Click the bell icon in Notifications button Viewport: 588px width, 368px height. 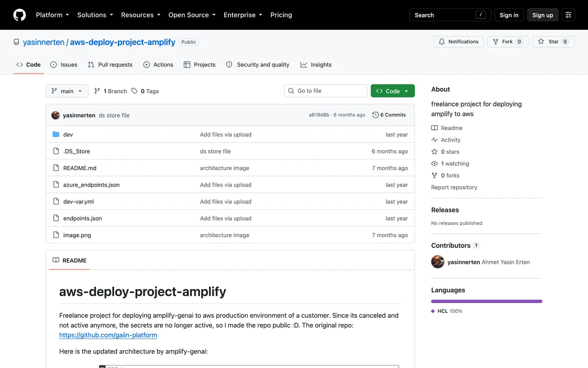point(442,41)
